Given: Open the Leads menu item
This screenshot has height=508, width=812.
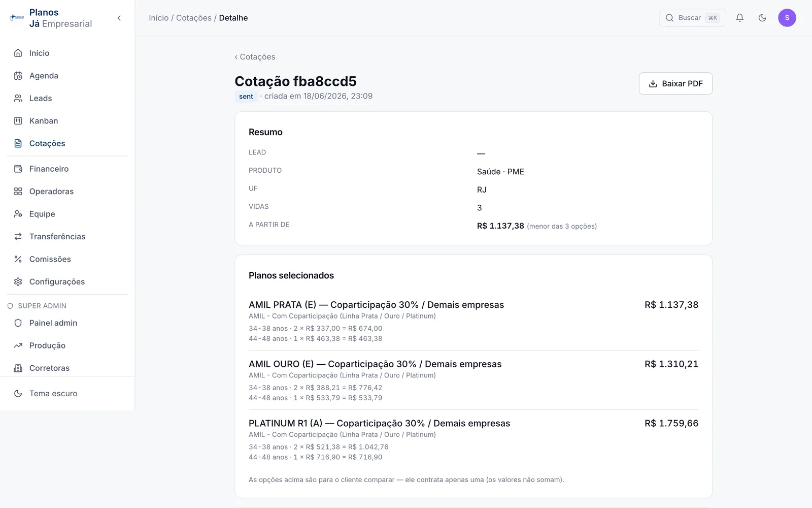Looking at the screenshot, I should (x=67, y=98).
